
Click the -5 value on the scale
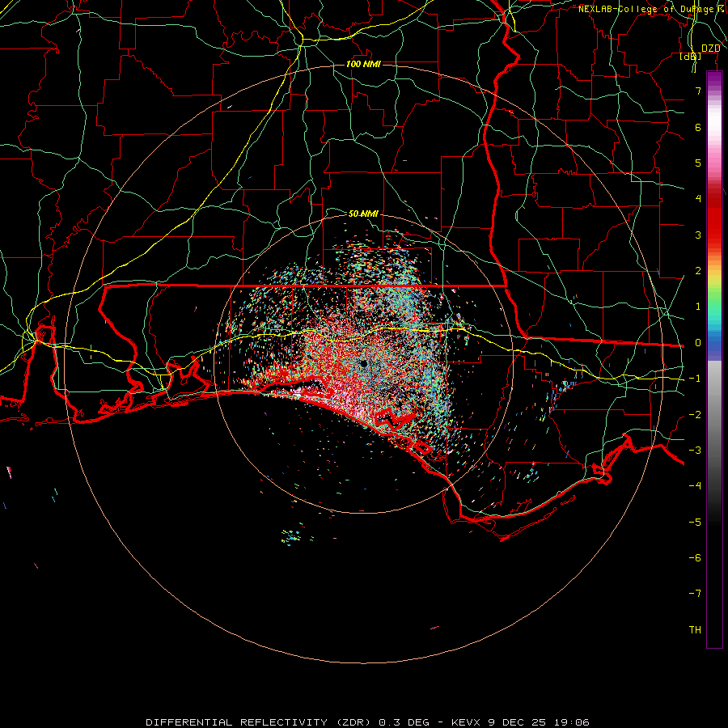tap(695, 523)
